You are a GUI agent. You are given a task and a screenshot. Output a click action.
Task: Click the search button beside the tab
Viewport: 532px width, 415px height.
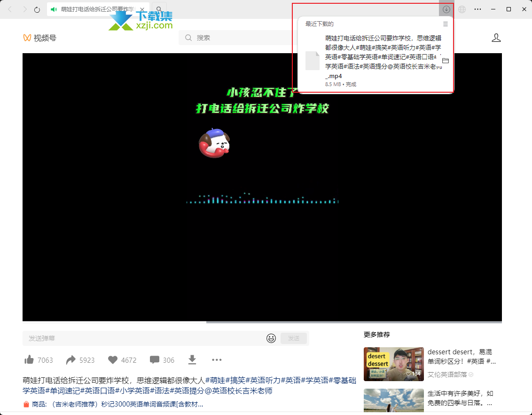160,9
